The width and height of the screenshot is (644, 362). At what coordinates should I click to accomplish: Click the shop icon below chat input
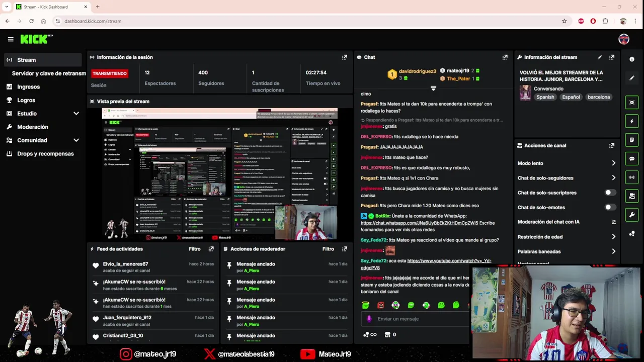(x=387, y=334)
